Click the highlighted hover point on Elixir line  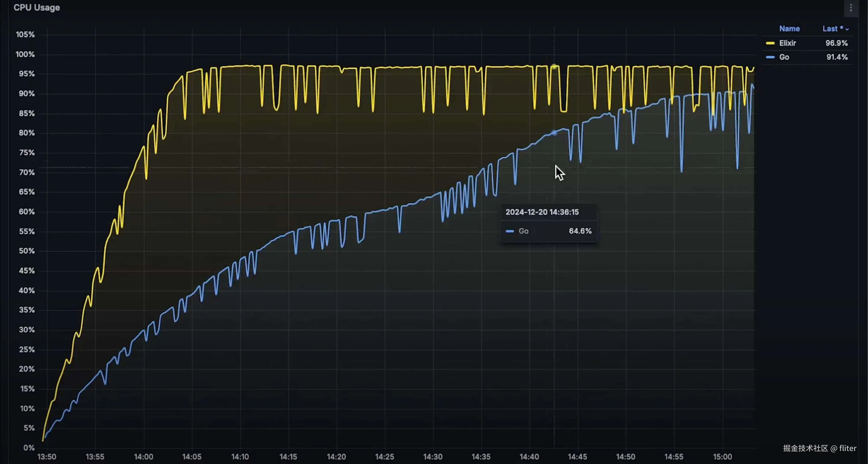pyautogui.click(x=554, y=67)
